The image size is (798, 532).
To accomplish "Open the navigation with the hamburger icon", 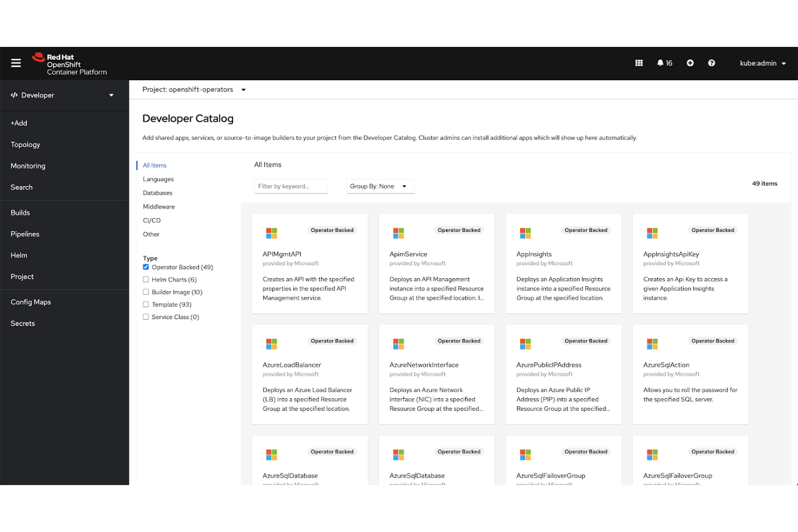I will [16, 63].
